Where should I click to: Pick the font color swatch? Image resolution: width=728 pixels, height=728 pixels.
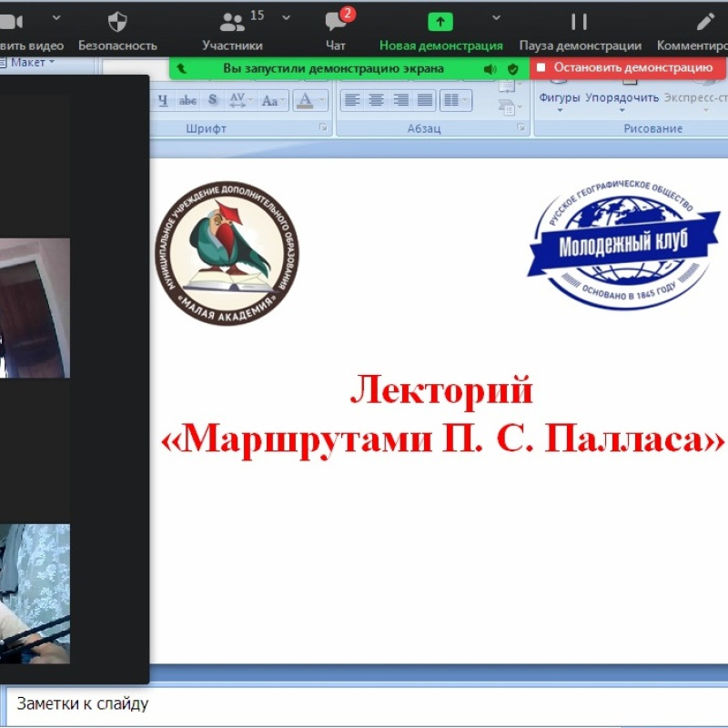pos(307,100)
